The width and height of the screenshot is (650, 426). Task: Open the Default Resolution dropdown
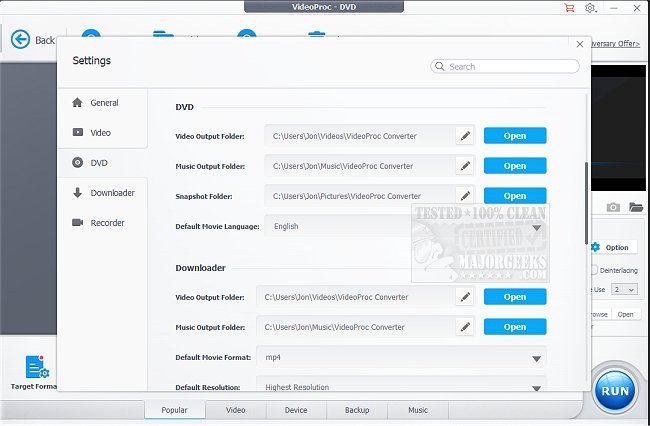(536, 388)
